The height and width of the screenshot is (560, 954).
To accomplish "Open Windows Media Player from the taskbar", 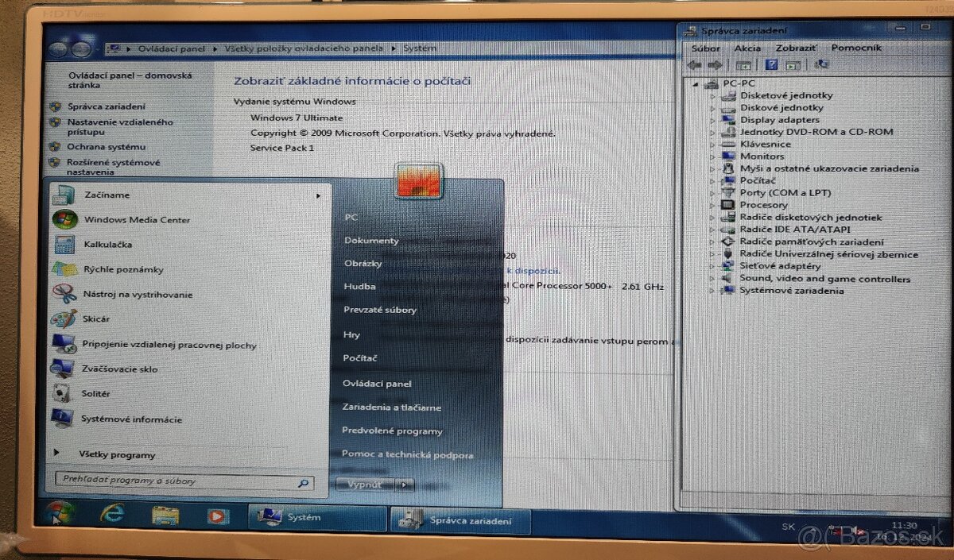I will point(217,516).
